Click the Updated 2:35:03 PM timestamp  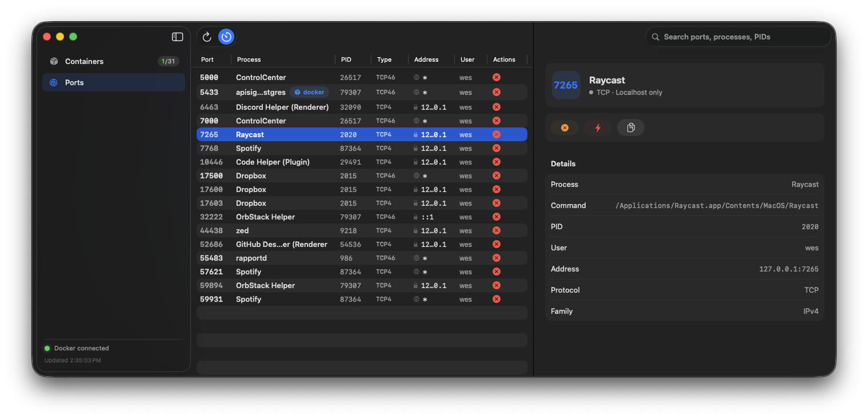tap(73, 360)
